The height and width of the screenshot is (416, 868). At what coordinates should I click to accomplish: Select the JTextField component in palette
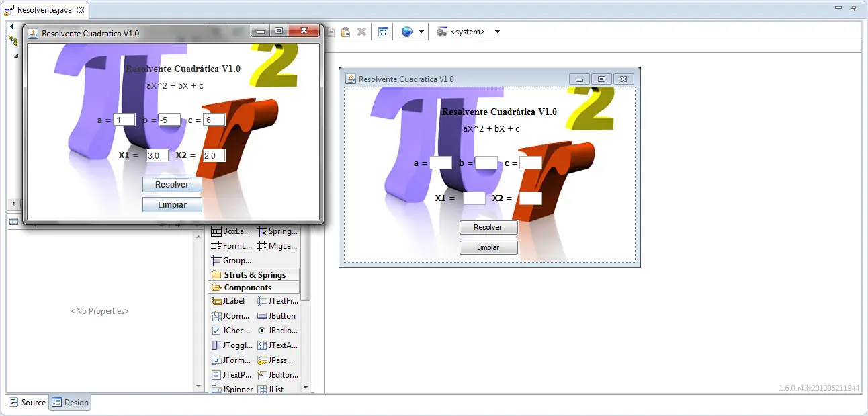[x=277, y=301]
